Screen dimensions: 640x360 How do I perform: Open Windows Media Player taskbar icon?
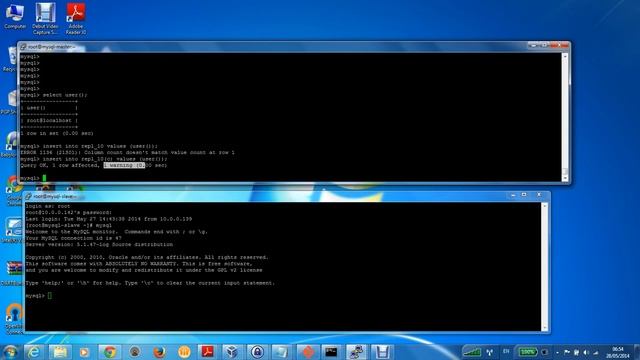point(84,352)
